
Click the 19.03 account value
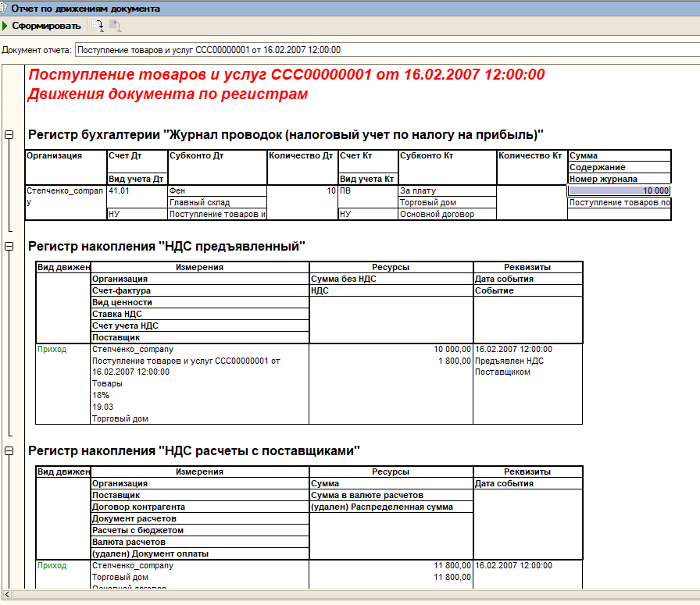[102, 407]
